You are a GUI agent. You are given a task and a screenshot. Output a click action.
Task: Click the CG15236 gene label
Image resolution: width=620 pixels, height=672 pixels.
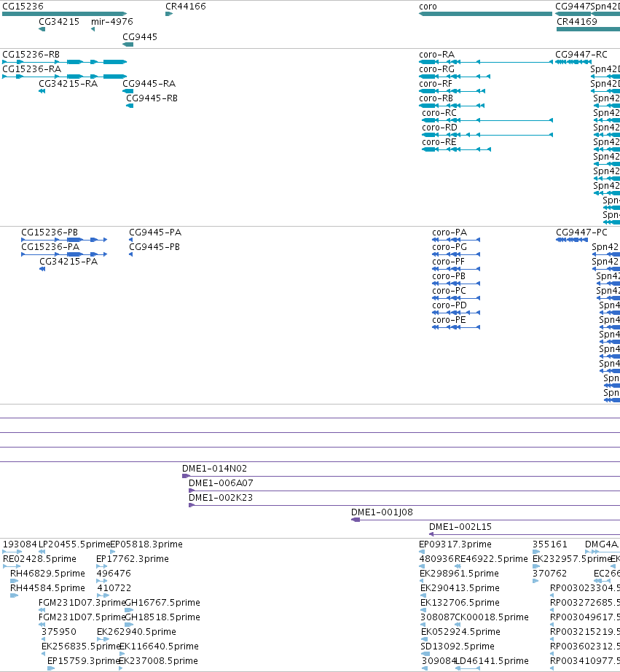(x=23, y=7)
